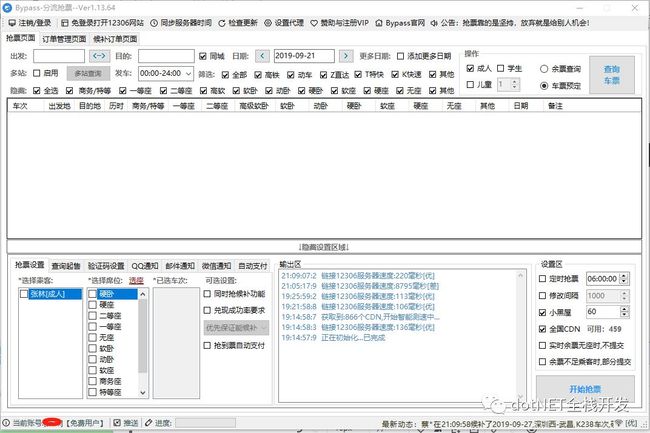Toggle 动车 filter checkbox
The image size is (650, 433).
[x=291, y=75]
